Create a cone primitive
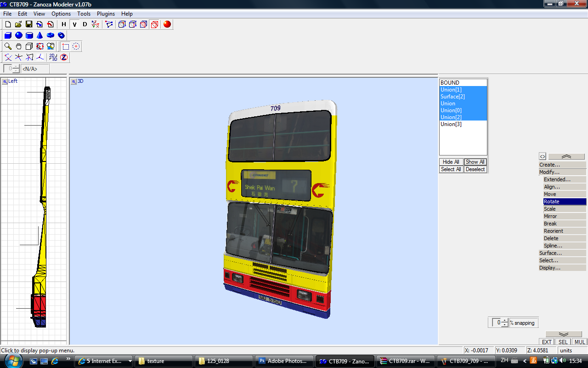This screenshot has width=588, height=368. (x=40, y=35)
